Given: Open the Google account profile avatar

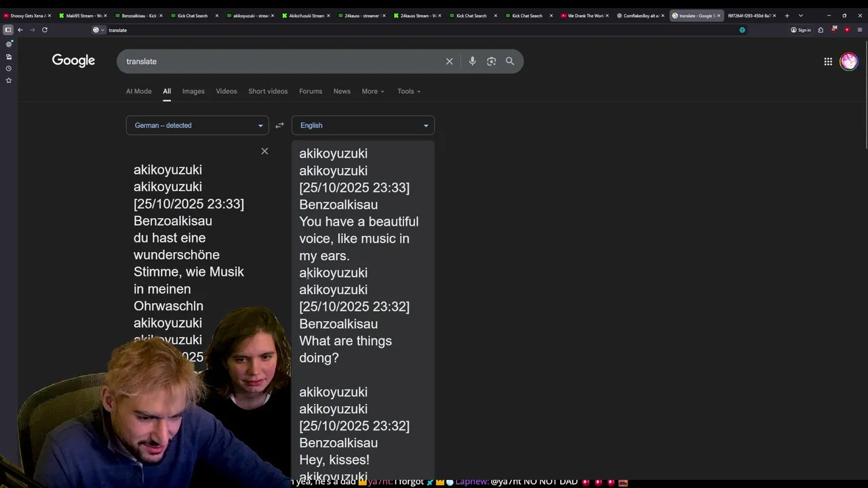Looking at the screenshot, I should 848,62.
